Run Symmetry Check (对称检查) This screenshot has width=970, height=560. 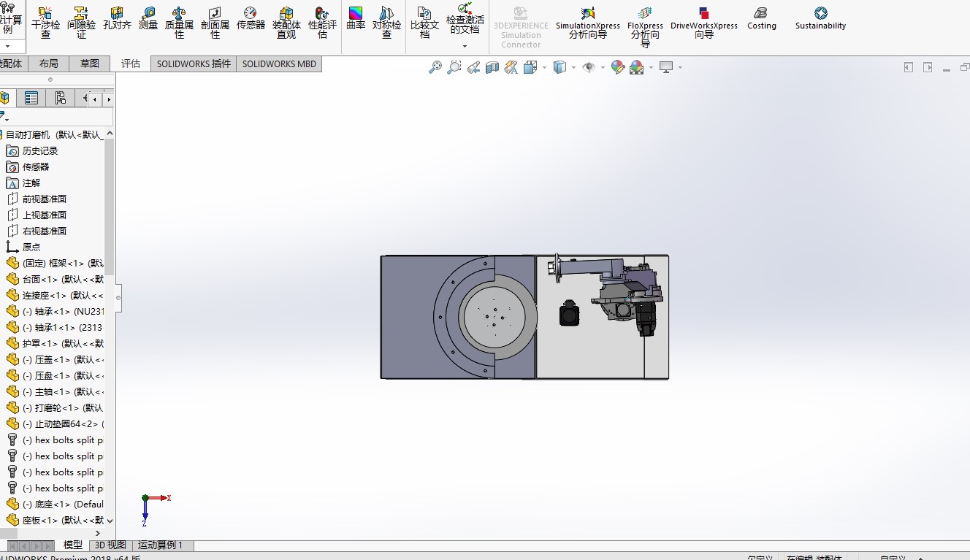tap(386, 23)
